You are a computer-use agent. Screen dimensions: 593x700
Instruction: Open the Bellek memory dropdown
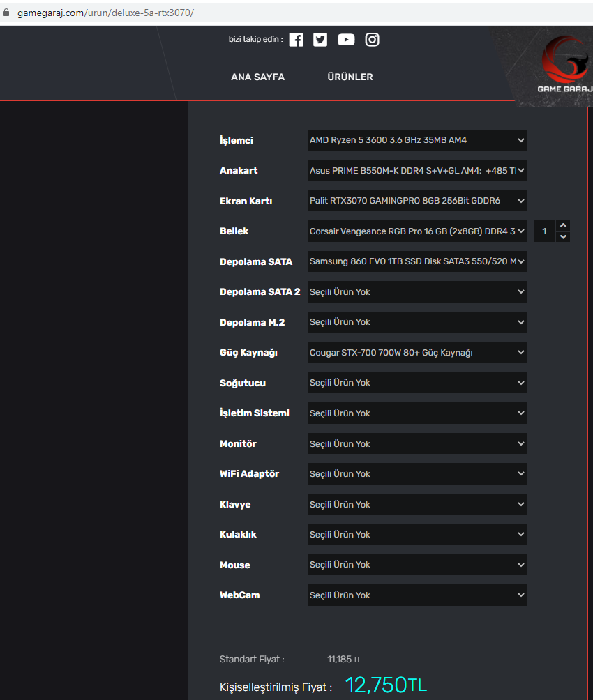pos(417,231)
